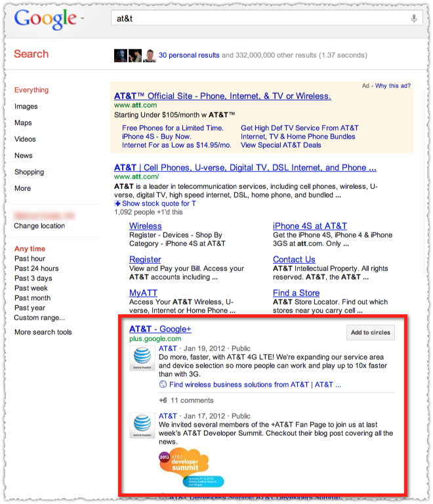Open AT&T Cell Phones, U-verse organic result
The image size is (433, 504).
pyautogui.click(x=245, y=168)
